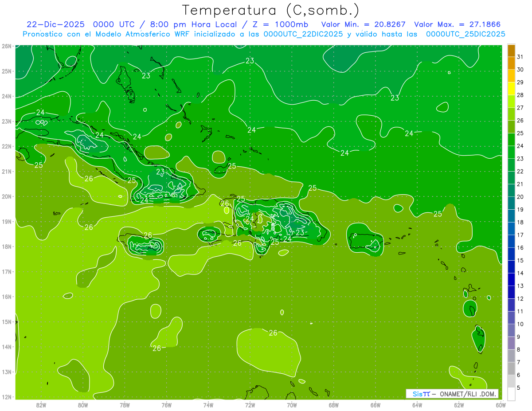Click the '72W' longitude label
The width and height of the screenshot is (532, 411).
[x=250, y=405]
